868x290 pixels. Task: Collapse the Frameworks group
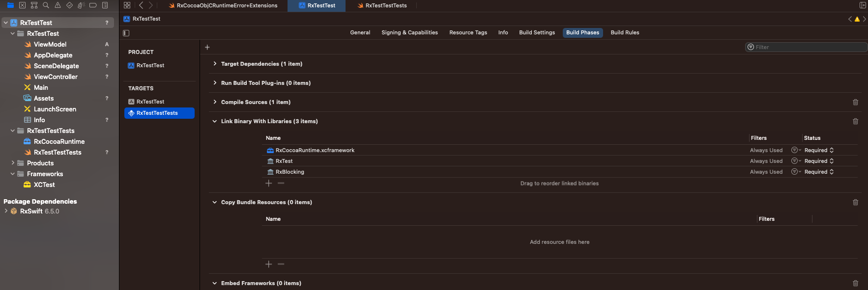pos(13,174)
